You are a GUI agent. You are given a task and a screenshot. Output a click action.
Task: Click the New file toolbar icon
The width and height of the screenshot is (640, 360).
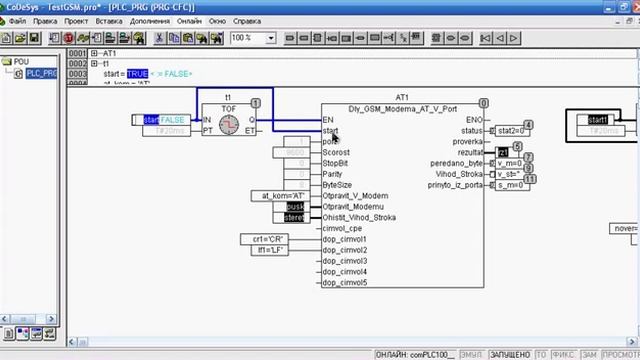click(x=6, y=38)
